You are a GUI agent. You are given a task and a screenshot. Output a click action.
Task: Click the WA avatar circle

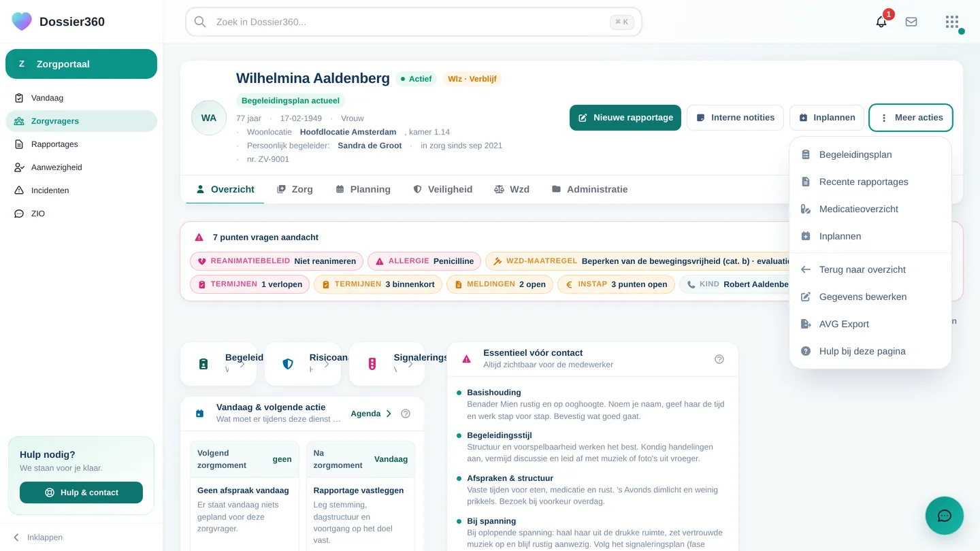point(209,118)
